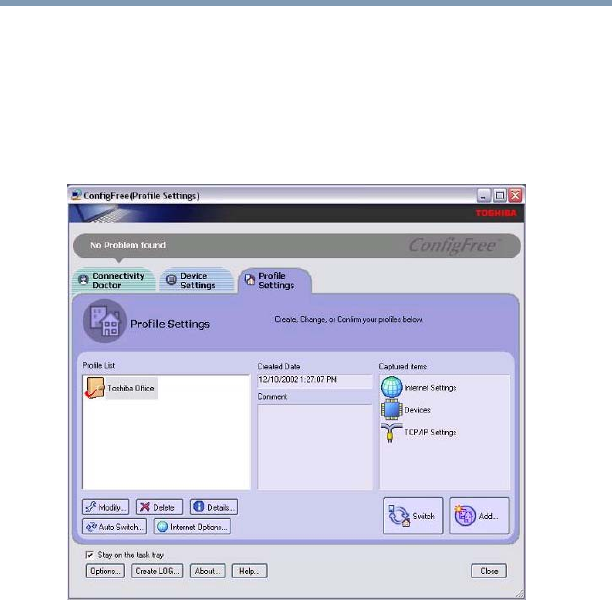
Task: Close the ConfigFree window with X
Action: [x=516, y=195]
